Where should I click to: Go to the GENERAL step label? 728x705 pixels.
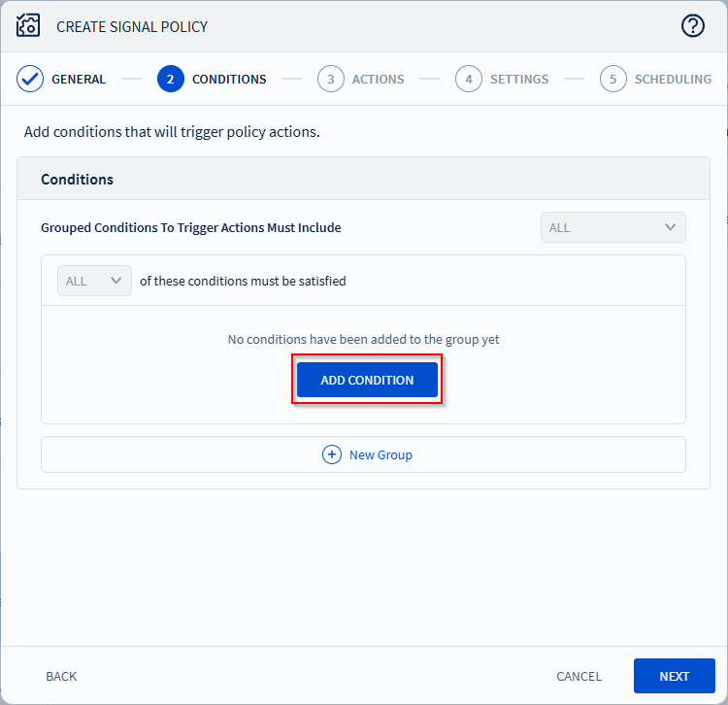[79, 80]
